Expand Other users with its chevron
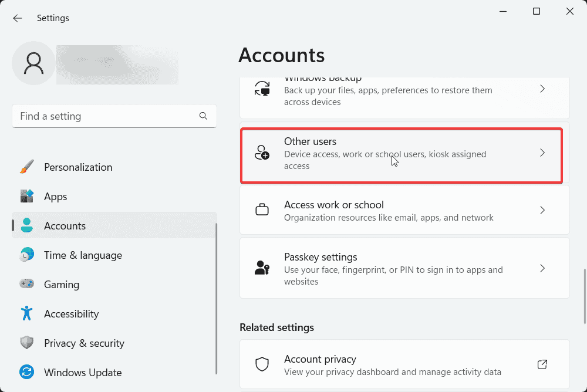 click(x=542, y=153)
